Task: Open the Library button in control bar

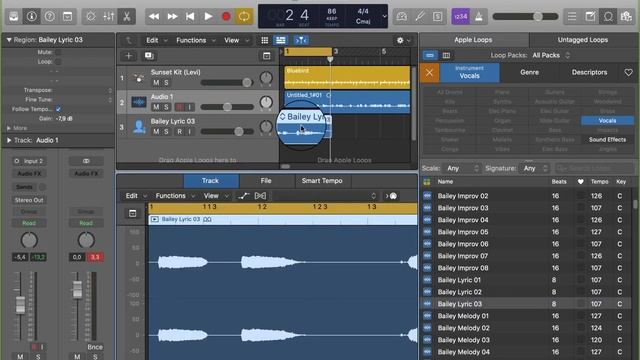Action: (x=13, y=16)
